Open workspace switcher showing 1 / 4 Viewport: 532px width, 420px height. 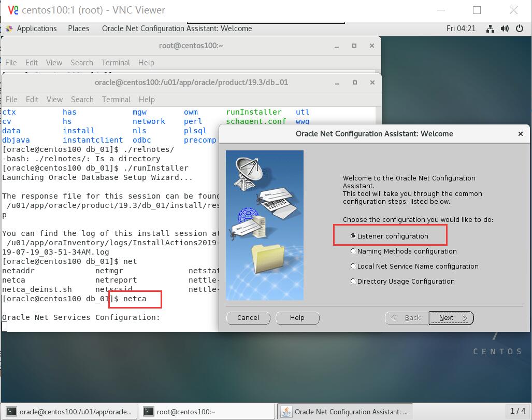517,411
